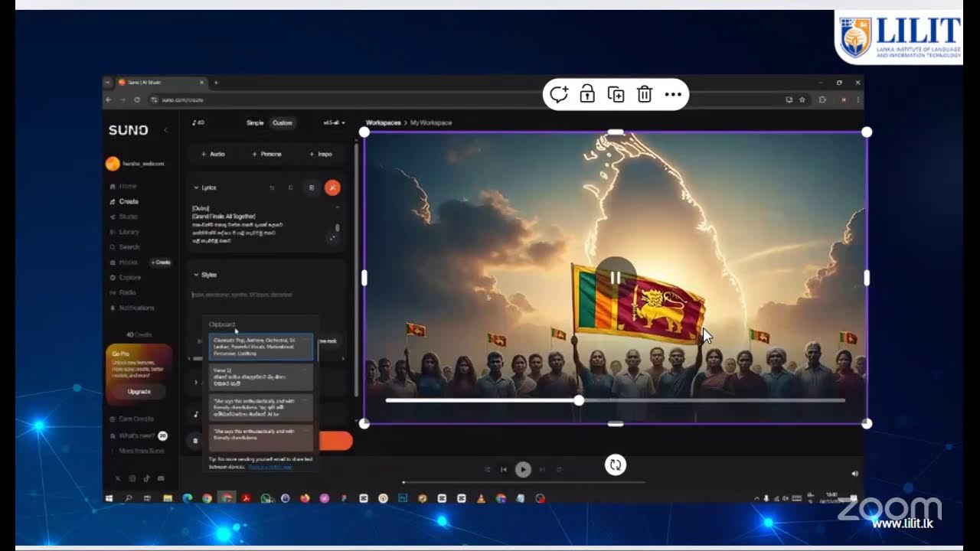Screen dimensions: 980x551
Task: Open the model version dropdown
Action: coord(334,123)
